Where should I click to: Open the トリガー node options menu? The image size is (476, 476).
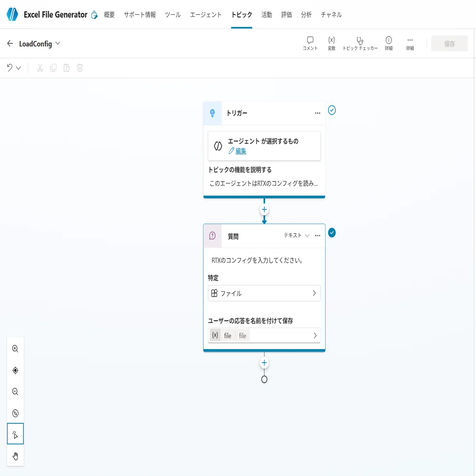[x=317, y=113]
